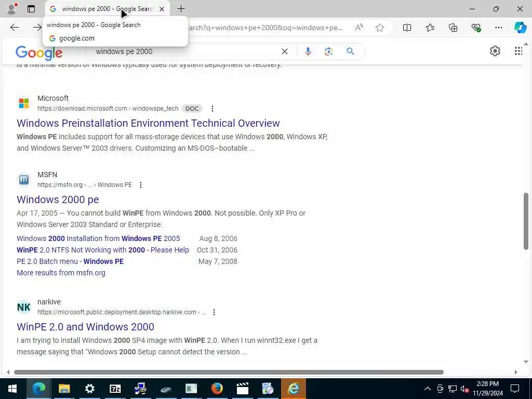
Task: Close the windows pe 2000 tab
Action: tap(162, 9)
